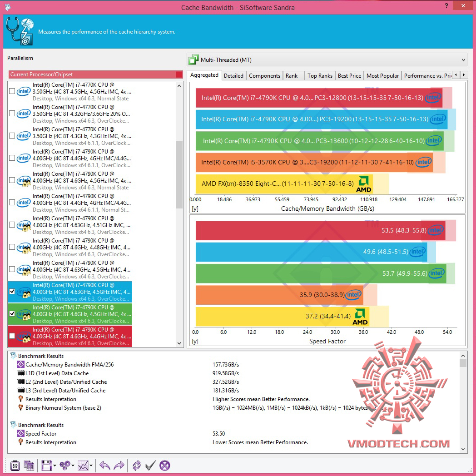
Task: Check the i7-4770K 4.32GHz/3.6GHz checkbox
Action: [12, 113]
